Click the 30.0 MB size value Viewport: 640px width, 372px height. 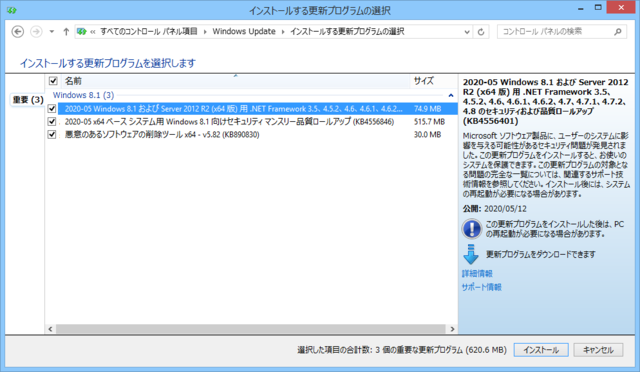point(427,134)
